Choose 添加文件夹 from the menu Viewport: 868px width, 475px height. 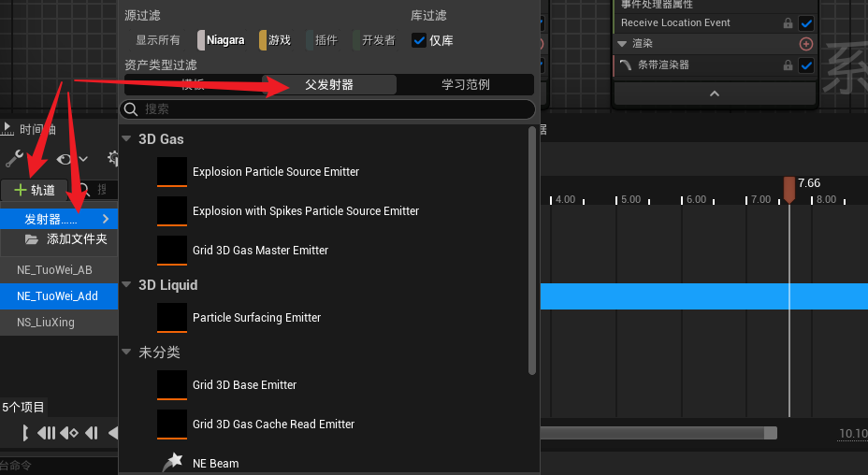[x=59, y=239]
